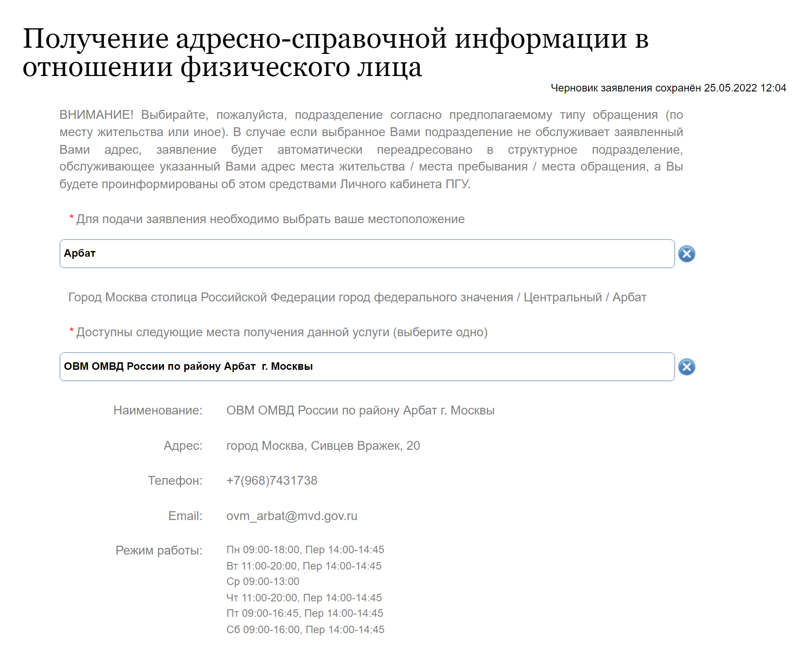This screenshot has height=661, width=812.
Task: Click the Ср 09:00-13:00 schedule row
Action: click(263, 581)
